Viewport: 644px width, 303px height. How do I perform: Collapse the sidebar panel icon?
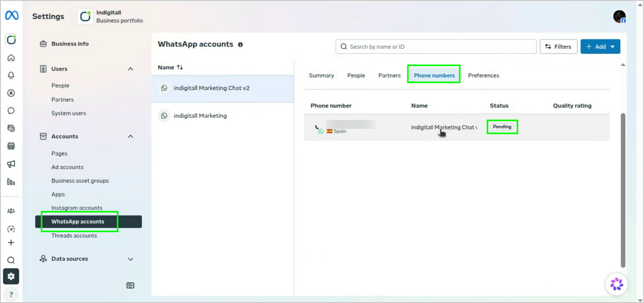coord(131,286)
